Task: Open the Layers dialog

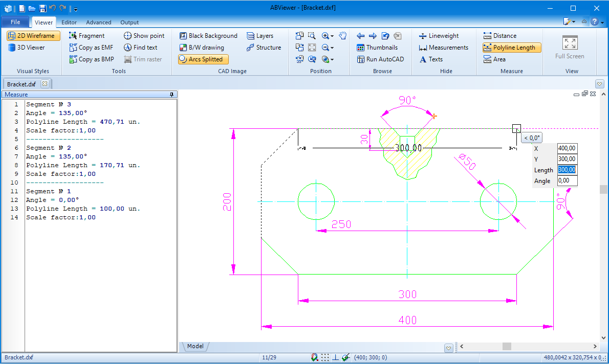Action: click(260, 36)
